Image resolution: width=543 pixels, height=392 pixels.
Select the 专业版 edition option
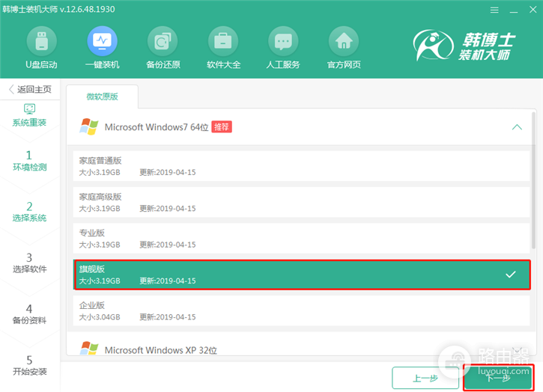(x=301, y=239)
